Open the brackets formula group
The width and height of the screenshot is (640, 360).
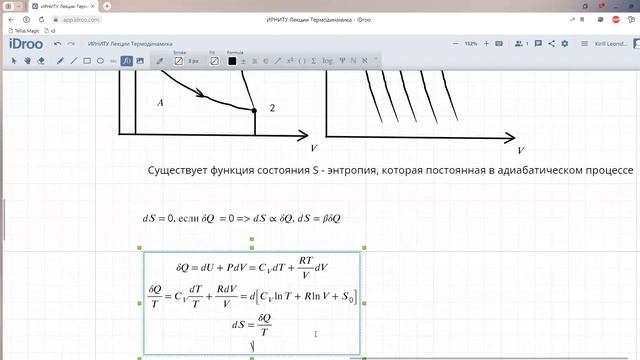tap(302, 61)
